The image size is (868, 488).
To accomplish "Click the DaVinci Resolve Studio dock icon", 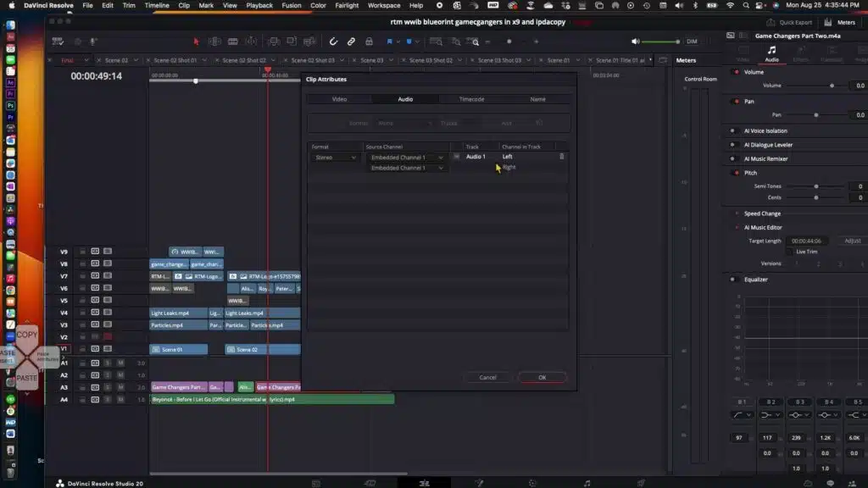I will tap(60, 484).
